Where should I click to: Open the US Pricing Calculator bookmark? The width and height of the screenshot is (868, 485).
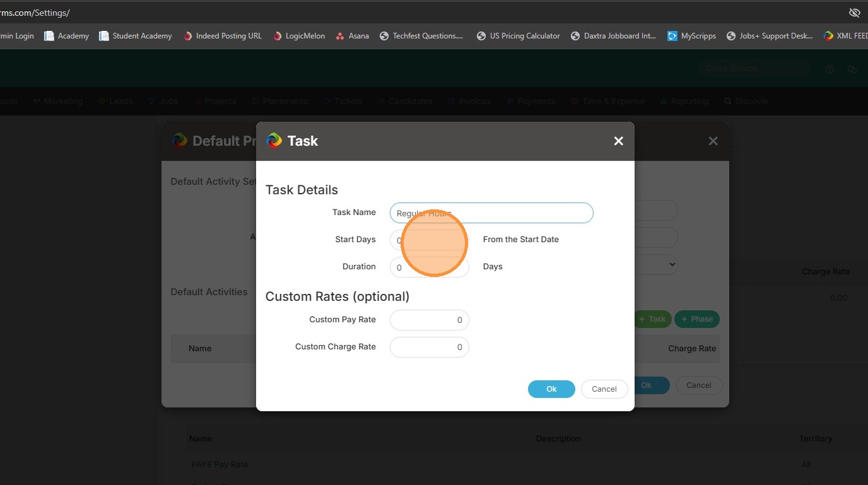[519, 36]
